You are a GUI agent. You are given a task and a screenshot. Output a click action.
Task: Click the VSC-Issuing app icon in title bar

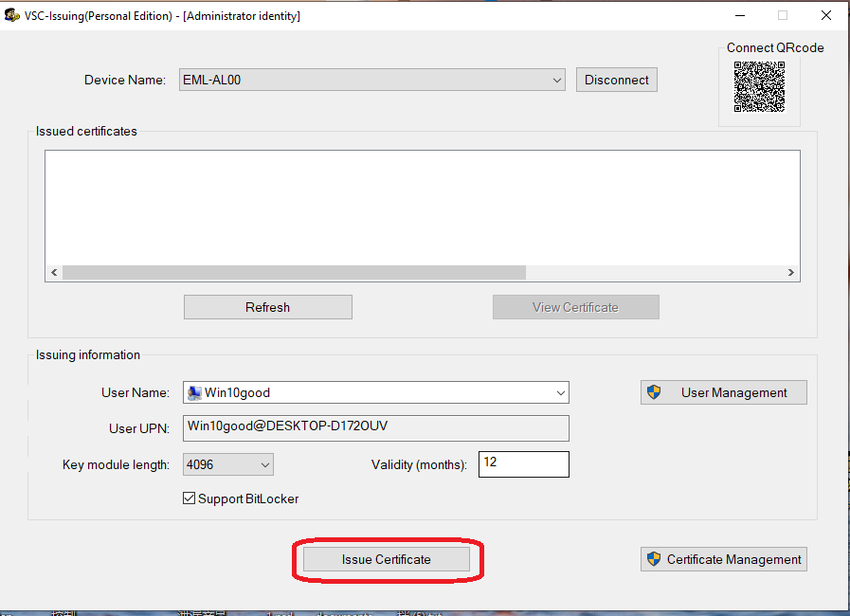click(12, 15)
